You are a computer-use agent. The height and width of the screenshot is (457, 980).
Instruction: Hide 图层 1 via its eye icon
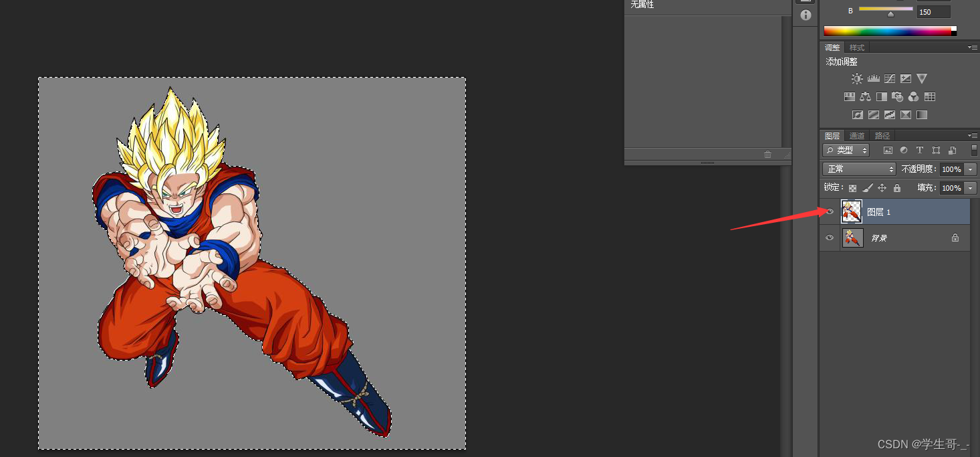coord(830,211)
